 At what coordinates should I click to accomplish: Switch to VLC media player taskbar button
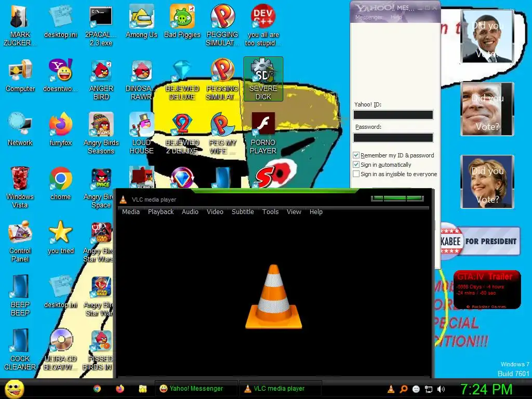click(280, 389)
